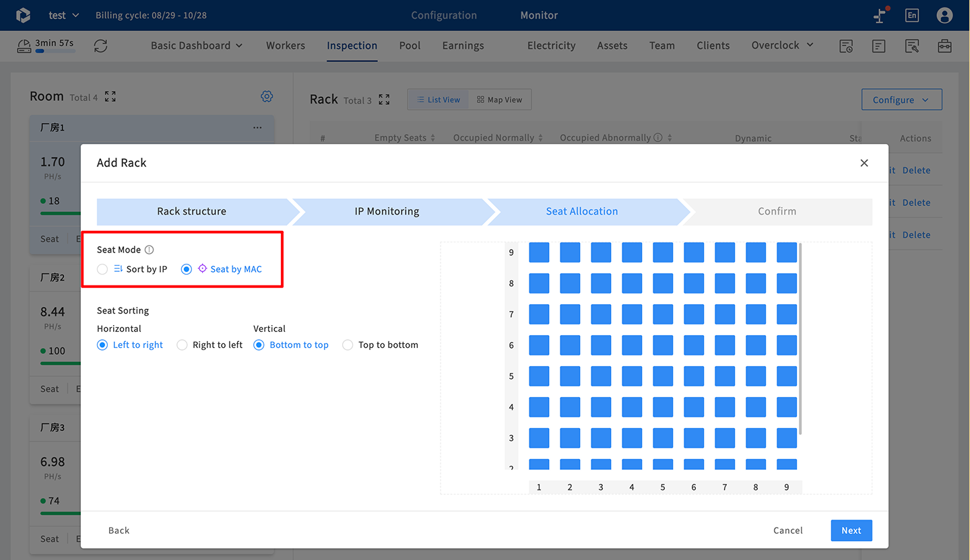Click the signpost notification icon

pos(880,15)
